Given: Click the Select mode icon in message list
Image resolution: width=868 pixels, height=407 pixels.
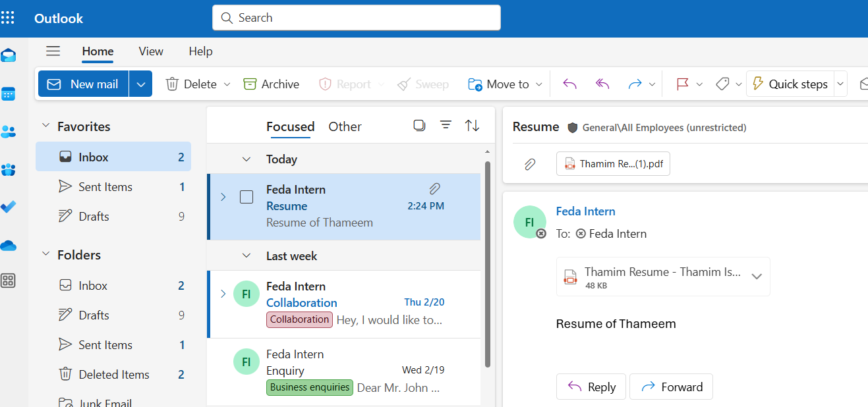Looking at the screenshot, I should (x=419, y=125).
